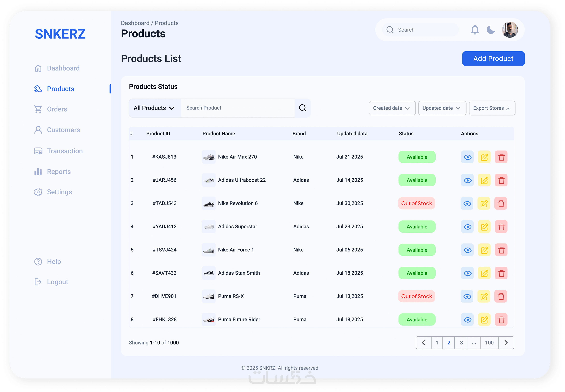Open Settings in the sidebar

coord(53,192)
